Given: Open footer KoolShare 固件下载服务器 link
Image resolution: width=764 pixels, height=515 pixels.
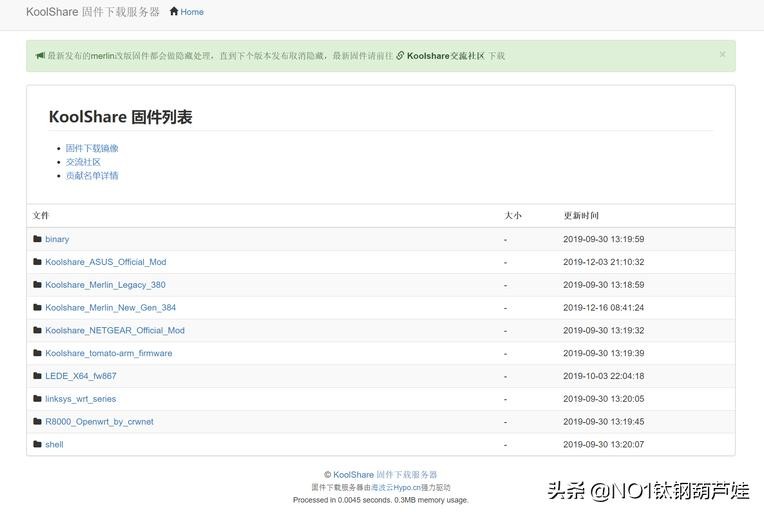Looking at the screenshot, I should (x=385, y=475).
